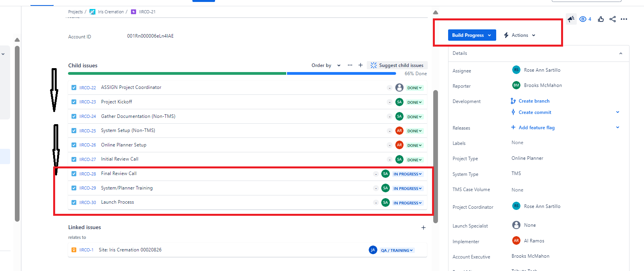The width and height of the screenshot is (644, 271).
Task: Expand the Releases section chevron
Action: click(x=618, y=127)
